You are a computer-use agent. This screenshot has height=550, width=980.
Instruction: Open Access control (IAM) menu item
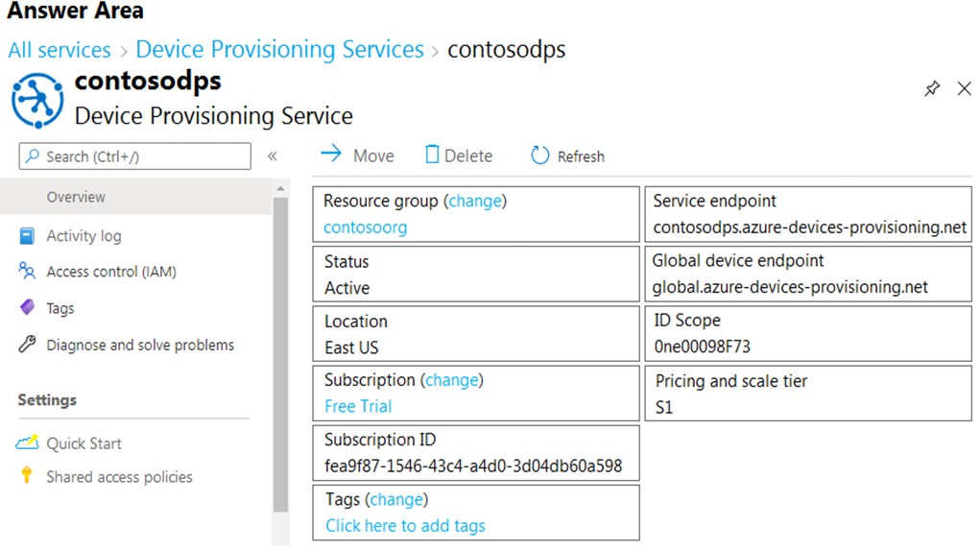click(111, 272)
